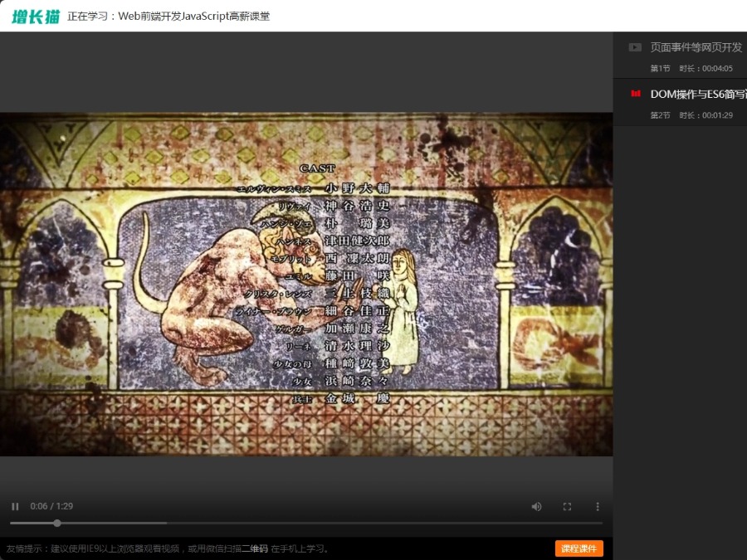Click the 0:06 / 1:29 time display
The image size is (747, 560).
coord(51,506)
